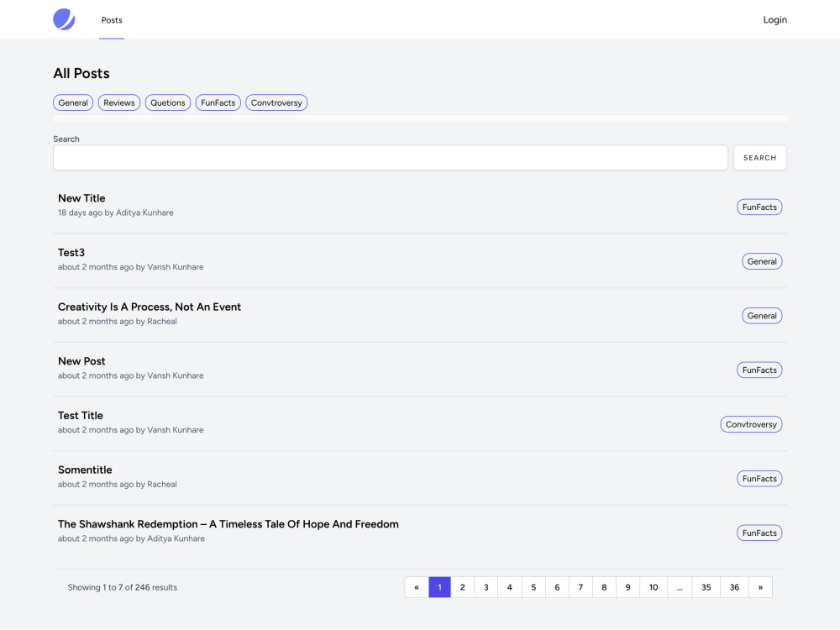Open The Shawshank Redemption post
Image resolution: width=840 pixels, height=630 pixels.
(x=228, y=524)
